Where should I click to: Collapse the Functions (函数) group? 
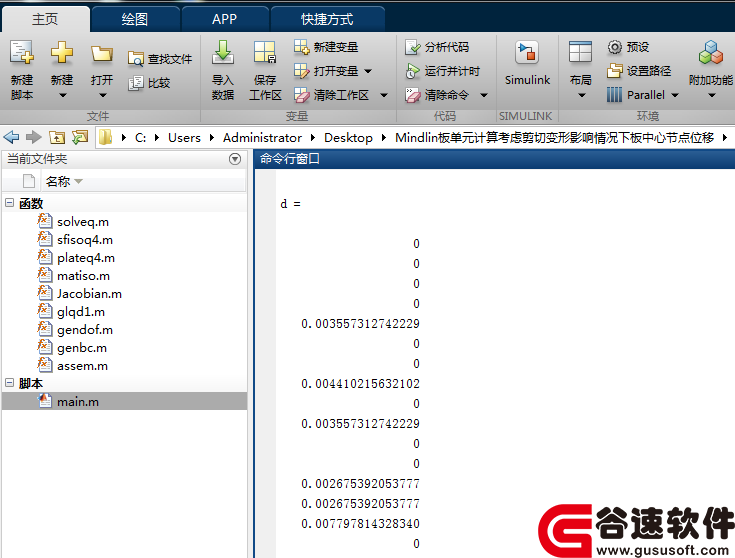[9, 203]
